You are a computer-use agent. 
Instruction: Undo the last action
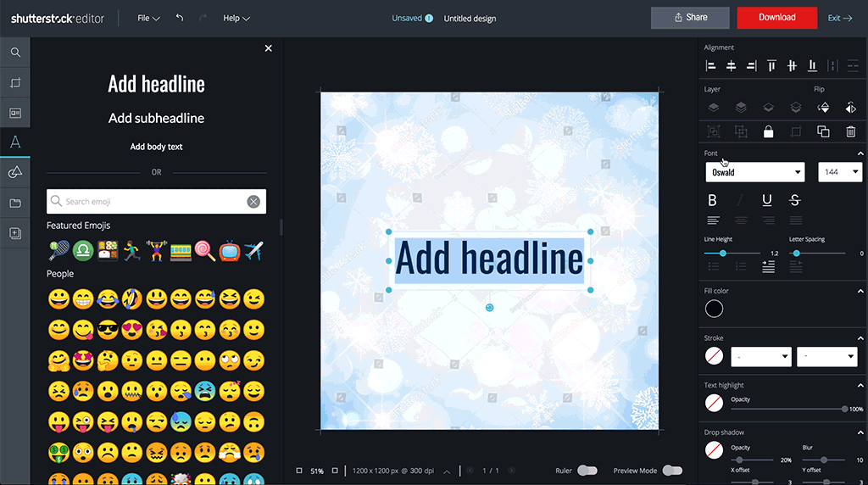click(x=180, y=18)
